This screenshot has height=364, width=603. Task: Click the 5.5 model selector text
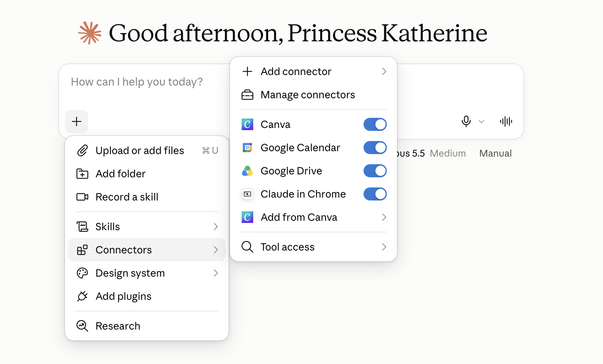418,153
